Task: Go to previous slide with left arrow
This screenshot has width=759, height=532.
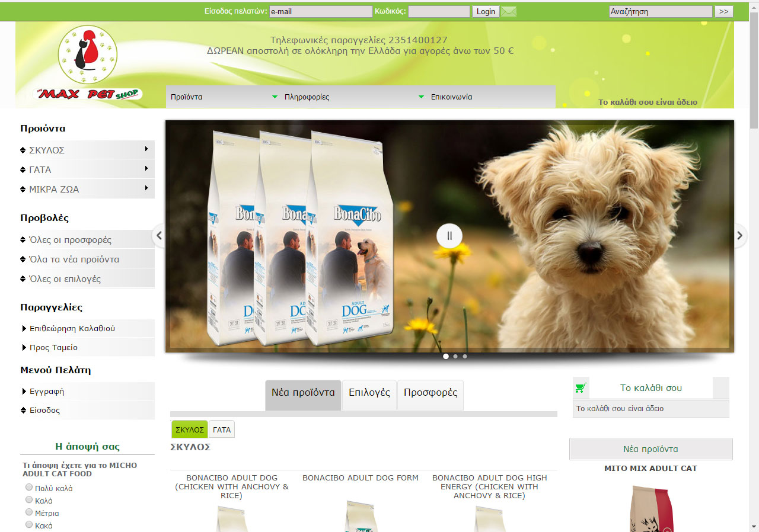Action: [158, 236]
